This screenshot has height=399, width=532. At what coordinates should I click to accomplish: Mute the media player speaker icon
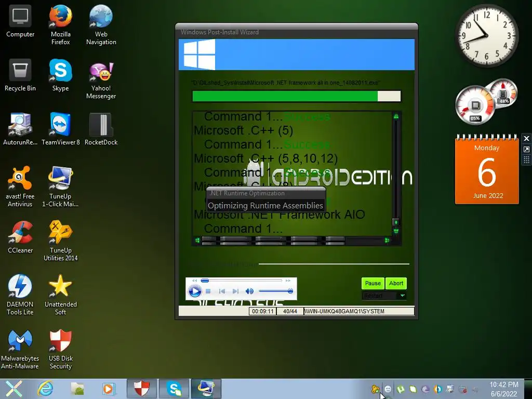249,291
